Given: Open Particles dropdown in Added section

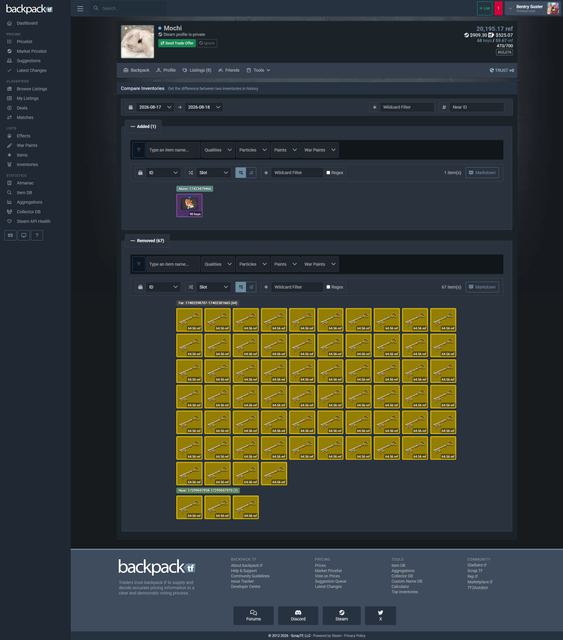Looking at the screenshot, I should coord(253,150).
